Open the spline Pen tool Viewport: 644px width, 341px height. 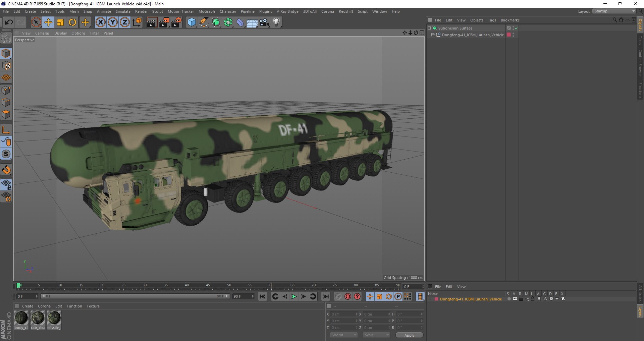[x=204, y=22]
